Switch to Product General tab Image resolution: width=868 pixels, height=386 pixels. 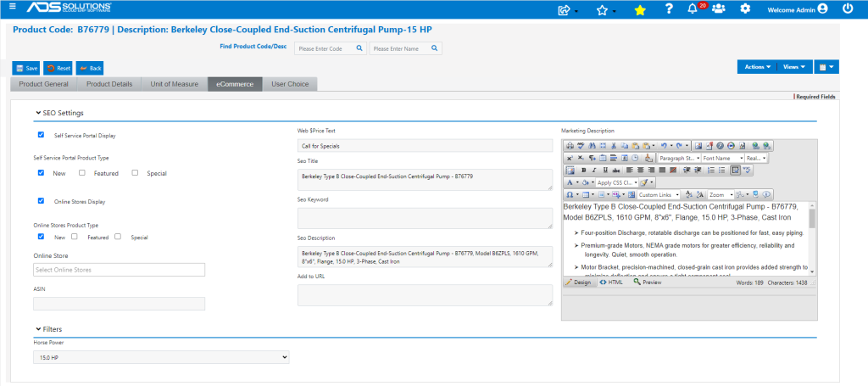click(44, 84)
